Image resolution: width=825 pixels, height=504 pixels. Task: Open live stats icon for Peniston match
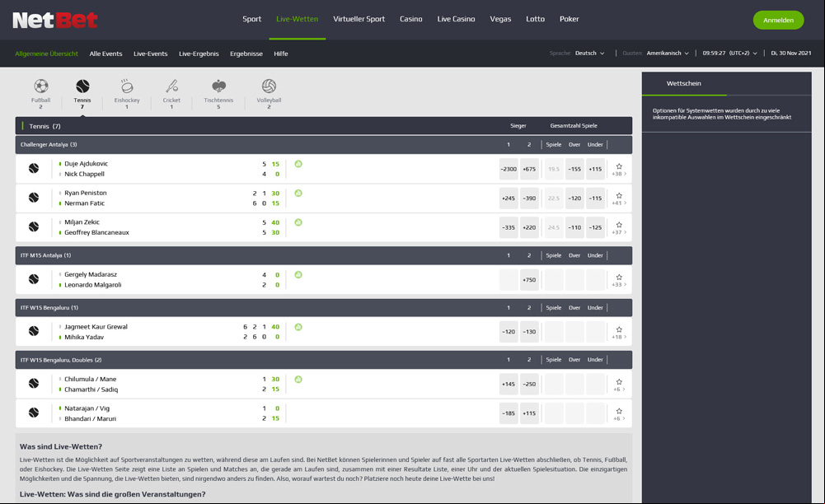point(298,193)
